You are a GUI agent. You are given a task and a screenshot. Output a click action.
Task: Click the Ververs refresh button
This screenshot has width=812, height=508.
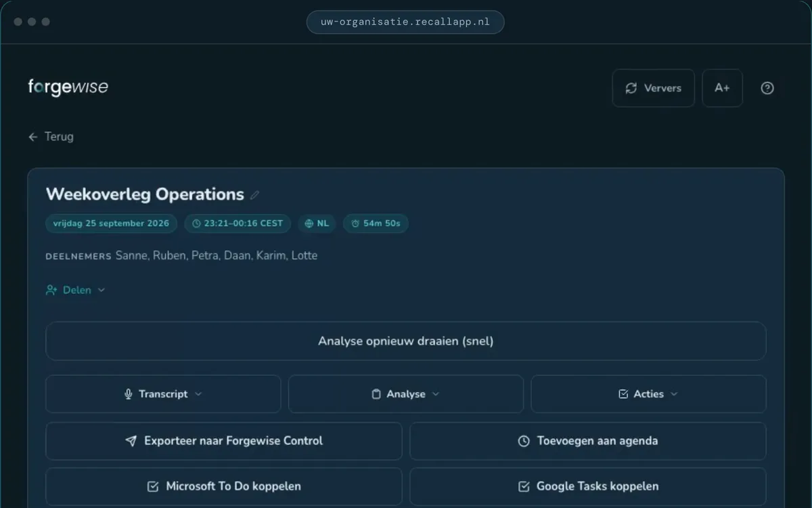pos(653,88)
